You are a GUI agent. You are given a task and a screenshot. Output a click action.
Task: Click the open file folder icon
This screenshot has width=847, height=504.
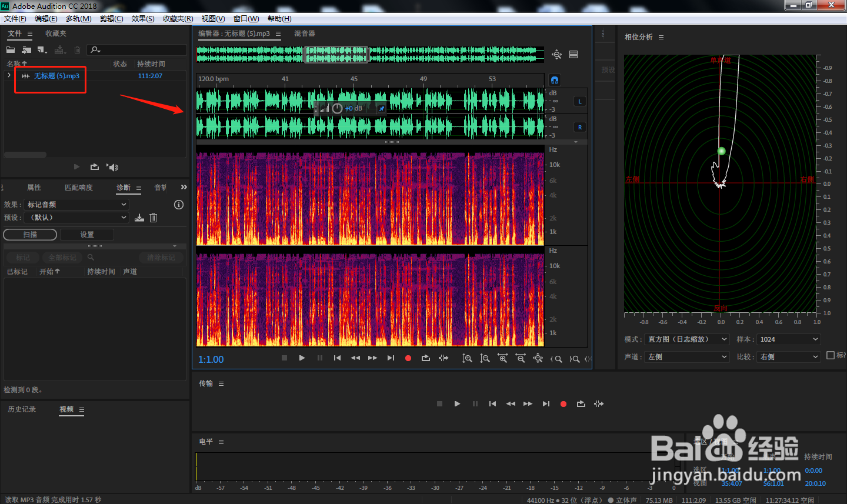tap(11, 50)
